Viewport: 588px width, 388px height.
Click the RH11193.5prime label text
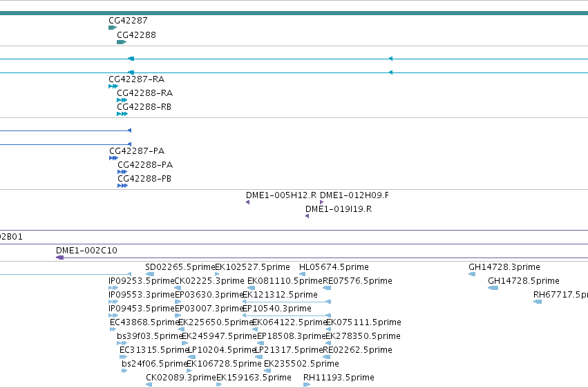pos(339,378)
